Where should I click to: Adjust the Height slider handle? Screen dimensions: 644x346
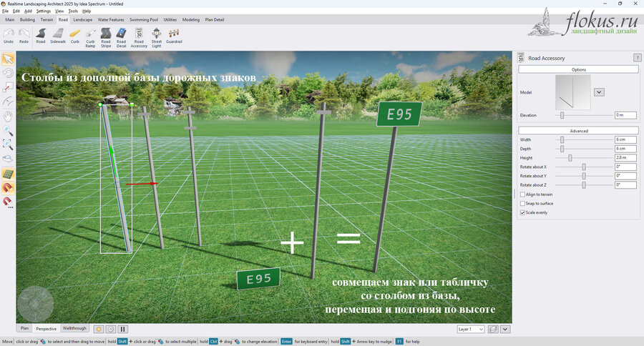pos(570,157)
